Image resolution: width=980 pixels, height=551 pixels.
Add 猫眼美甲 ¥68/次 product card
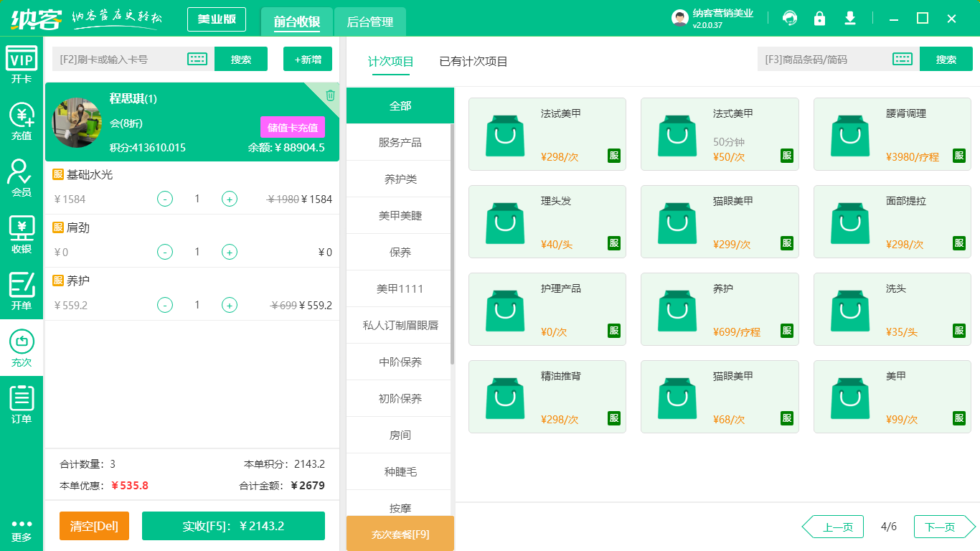pyautogui.click(x=720, y=397)
